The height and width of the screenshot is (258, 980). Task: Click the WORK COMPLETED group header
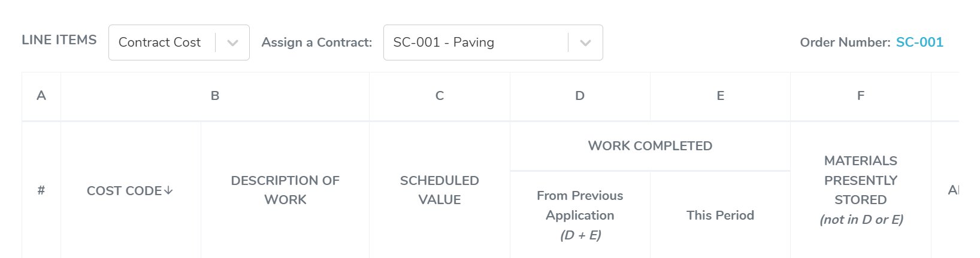click(x=650, y=146)
